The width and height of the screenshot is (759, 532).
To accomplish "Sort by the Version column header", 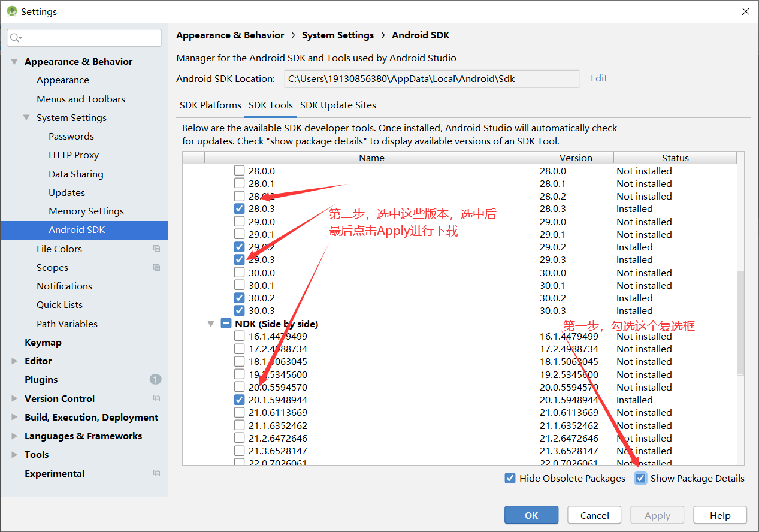I will [576, 158].
